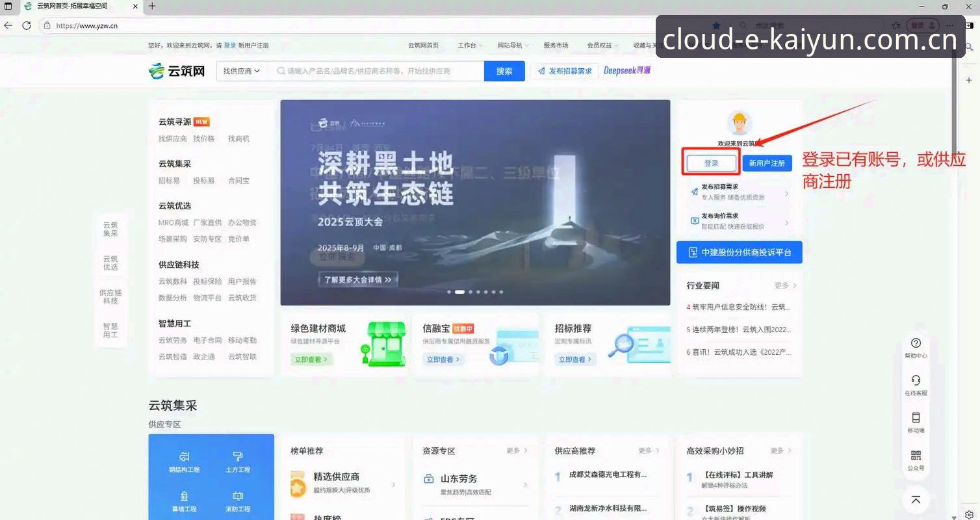
Task: Open news item 喜讯！云筑成功入选
Action: tap(739, 352)
